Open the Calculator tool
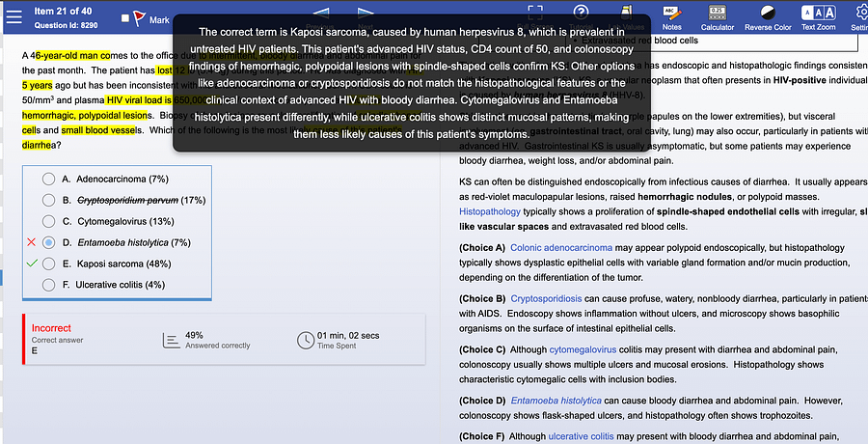The width and height of the screenshot is (868, 444). click(x=717, y=16)
